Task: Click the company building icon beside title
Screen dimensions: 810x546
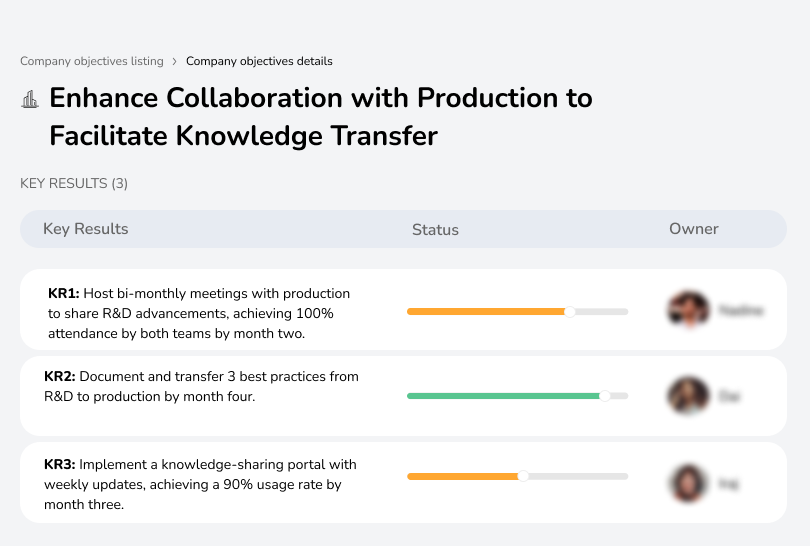Action: tap(29, 99)
